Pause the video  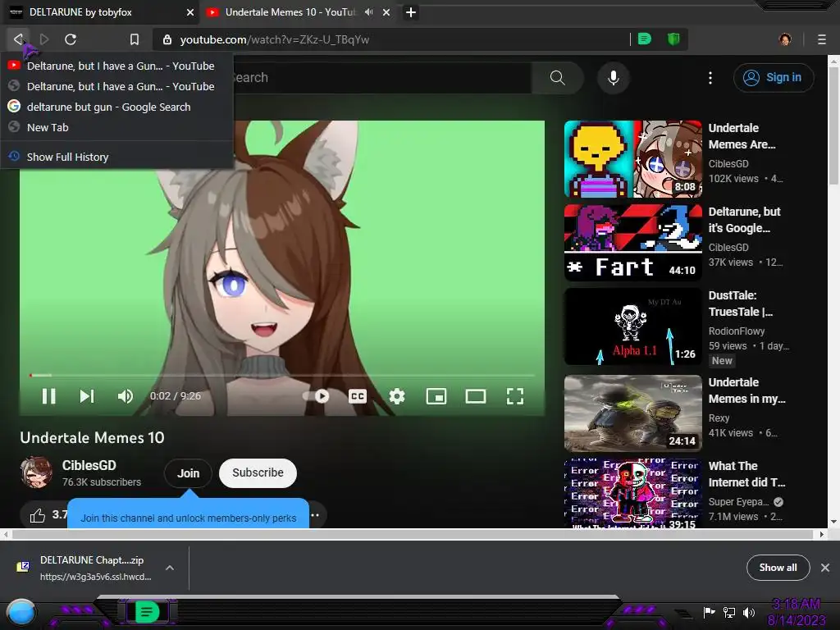(48, 396)
